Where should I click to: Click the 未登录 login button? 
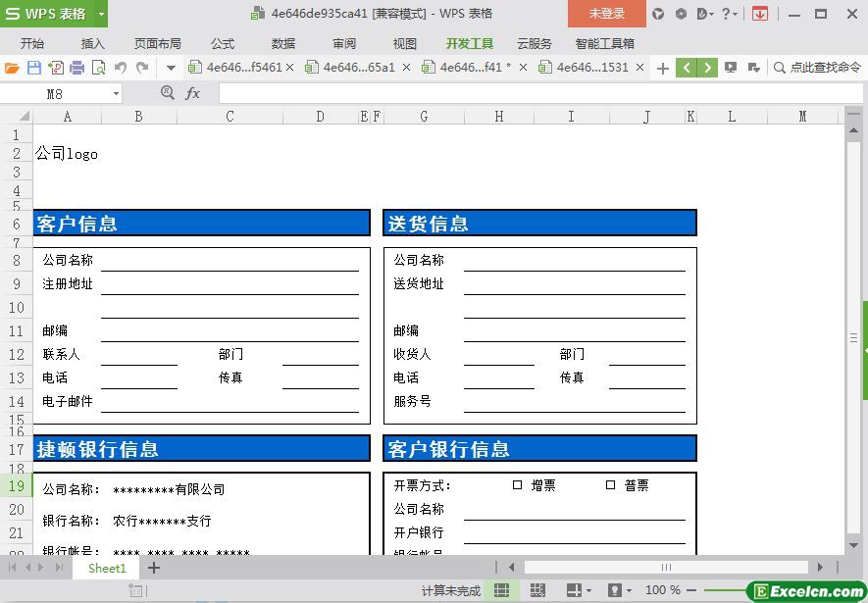point(606,14)
